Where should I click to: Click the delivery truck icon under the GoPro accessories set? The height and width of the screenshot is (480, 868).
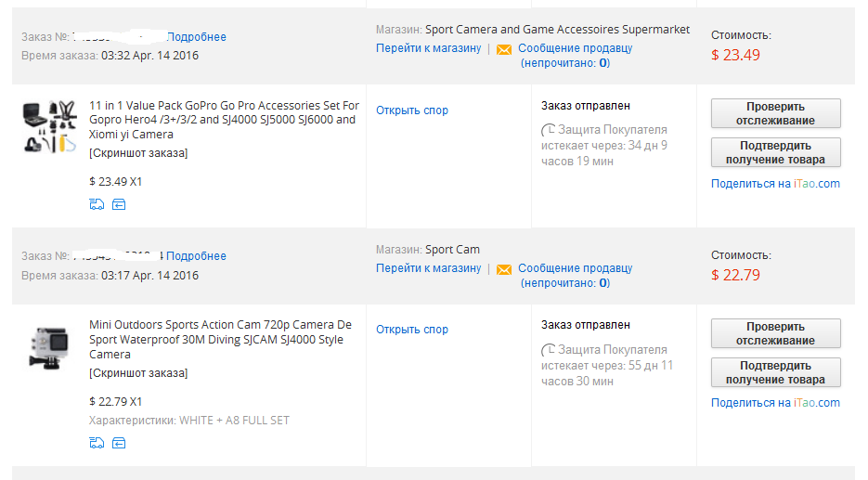[x=97, y=204]
